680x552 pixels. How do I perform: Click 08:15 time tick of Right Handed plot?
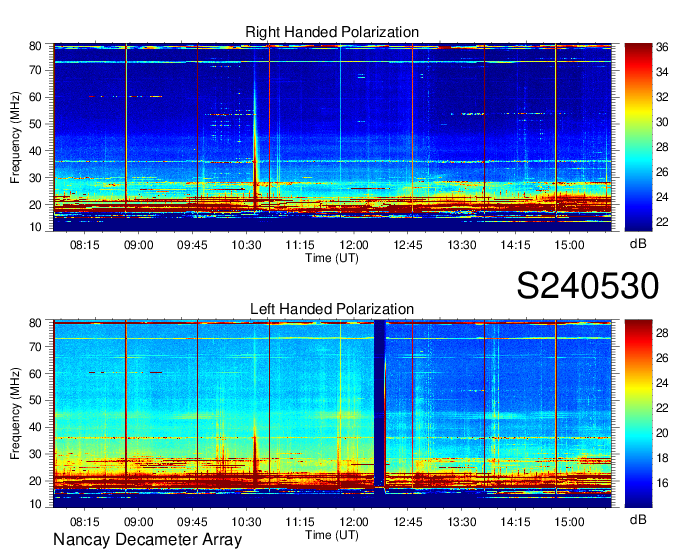pyautogui.click(x=85, y=245)
